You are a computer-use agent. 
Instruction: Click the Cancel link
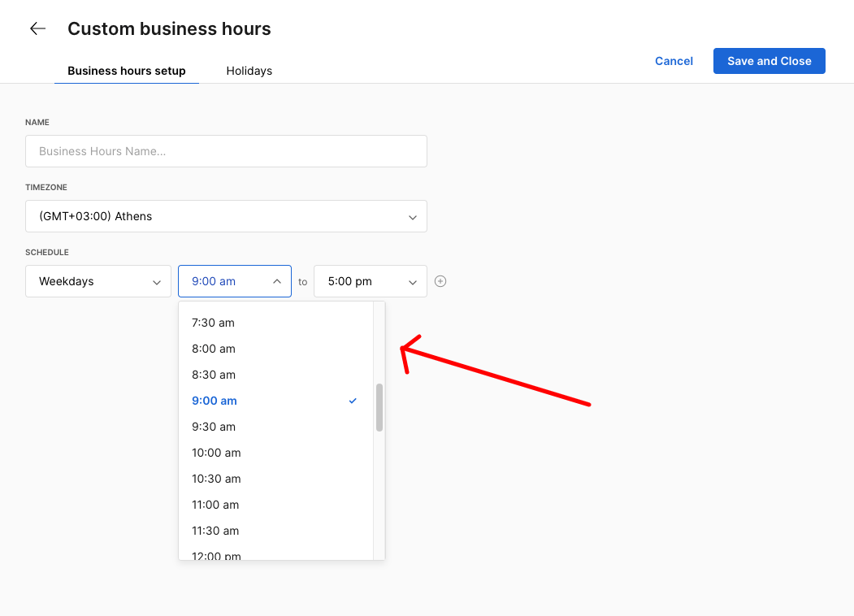(x=674, y=61)
